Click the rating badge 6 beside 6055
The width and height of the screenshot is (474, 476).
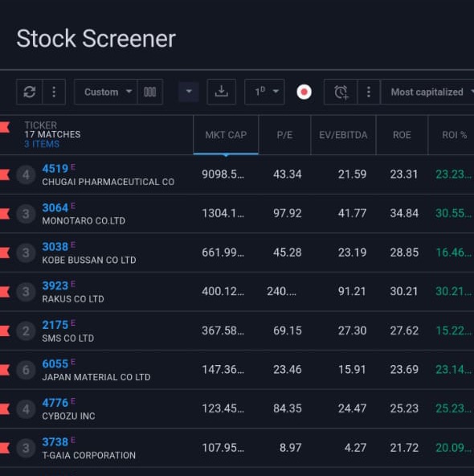pos(26,370)
